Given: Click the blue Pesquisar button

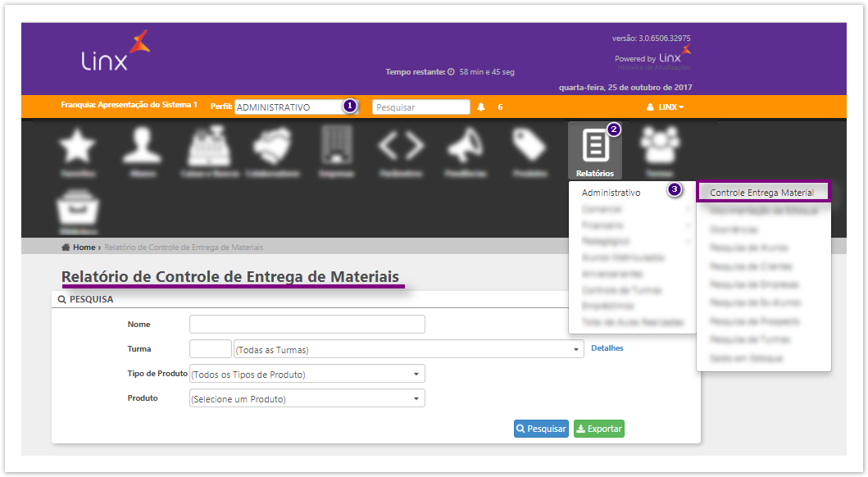Looking at the screenshot, I should tap(540, 428).
